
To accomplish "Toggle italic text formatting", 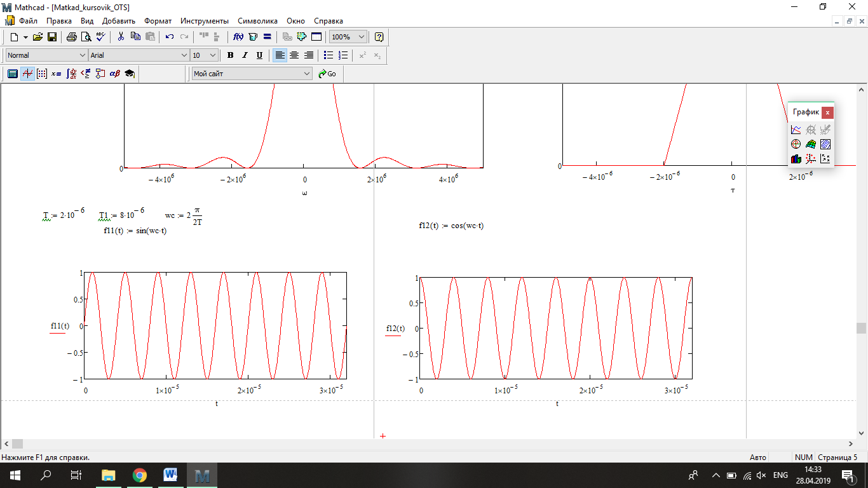I will pyautogui.click(x=245, y=55).
